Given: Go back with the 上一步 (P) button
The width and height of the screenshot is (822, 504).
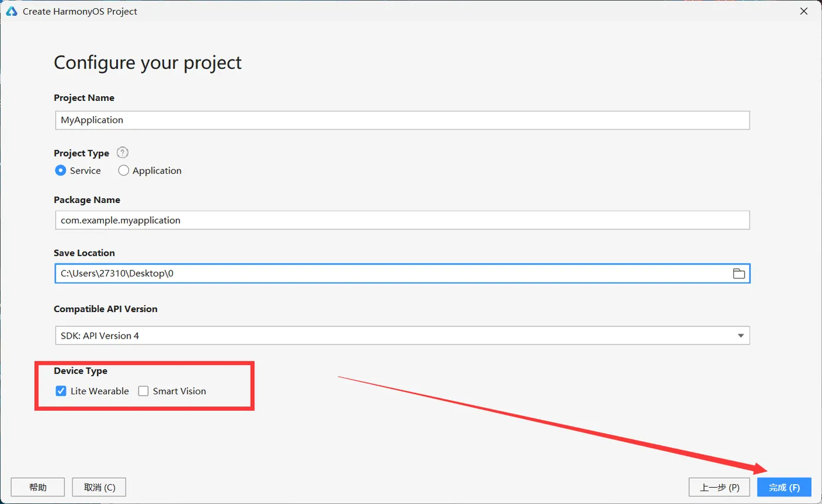Looking at the screenshot, I should 720,488.
